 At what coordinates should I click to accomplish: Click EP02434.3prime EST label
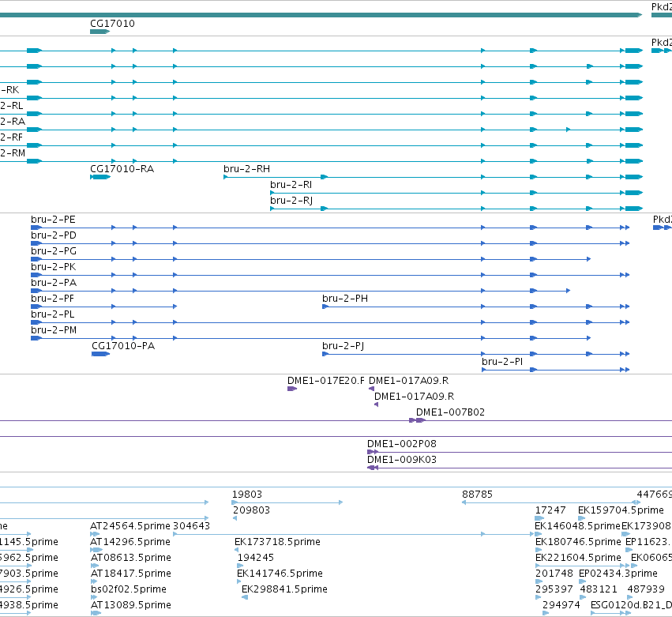pos(618,574)
